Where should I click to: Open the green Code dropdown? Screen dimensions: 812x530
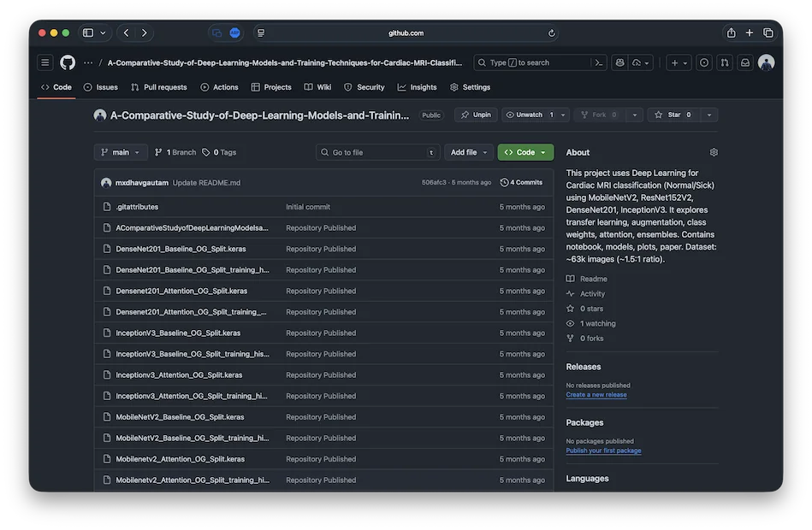tap(525, 152)
